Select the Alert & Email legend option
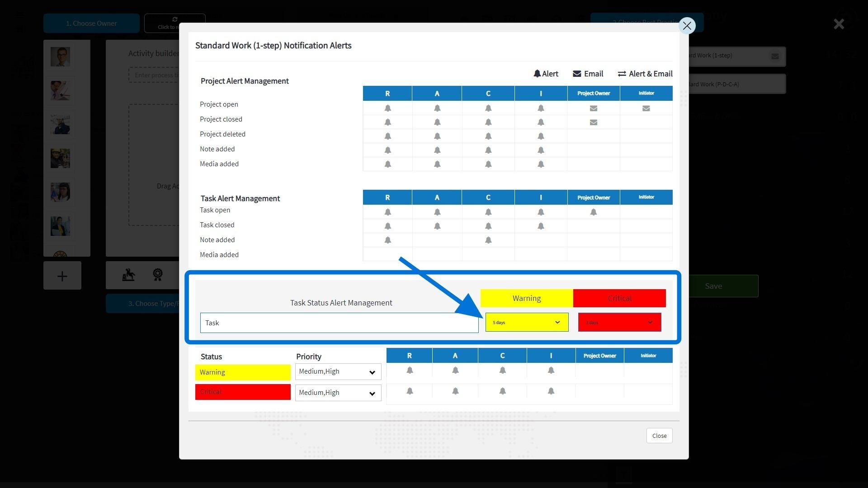 [645, 74]
